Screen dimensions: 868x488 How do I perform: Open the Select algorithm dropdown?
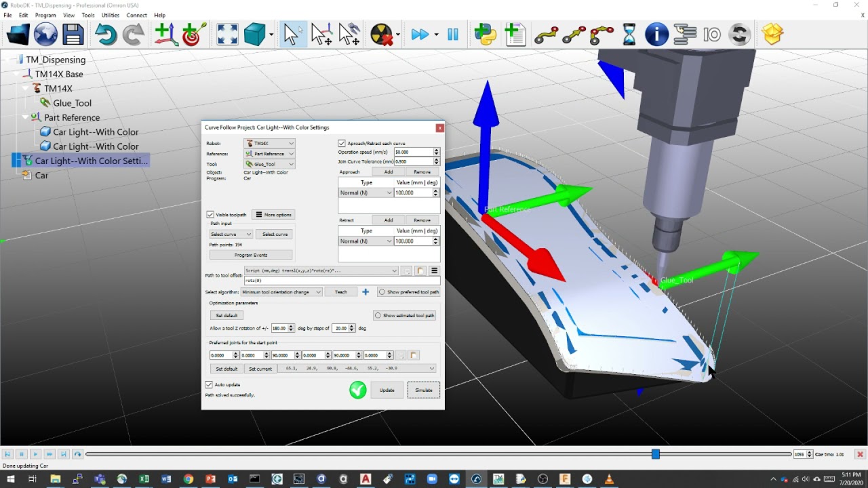pos(282,292)
